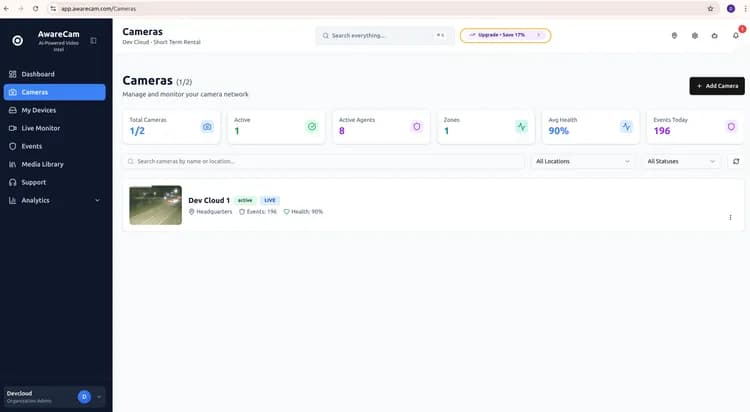Bookmark this page with the star
750x412 pixels.
tap(710, 9)
